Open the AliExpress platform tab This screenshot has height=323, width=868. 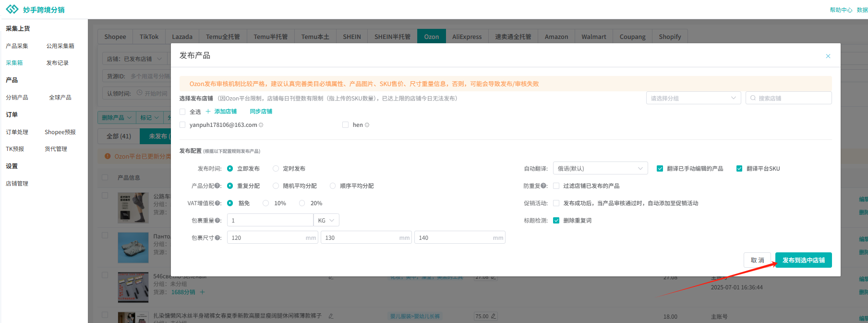[467, 37]
